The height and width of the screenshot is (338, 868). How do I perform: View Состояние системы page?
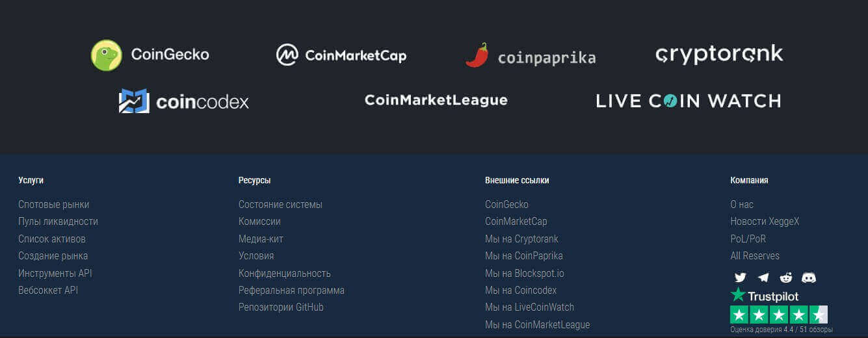coord(280,204)
